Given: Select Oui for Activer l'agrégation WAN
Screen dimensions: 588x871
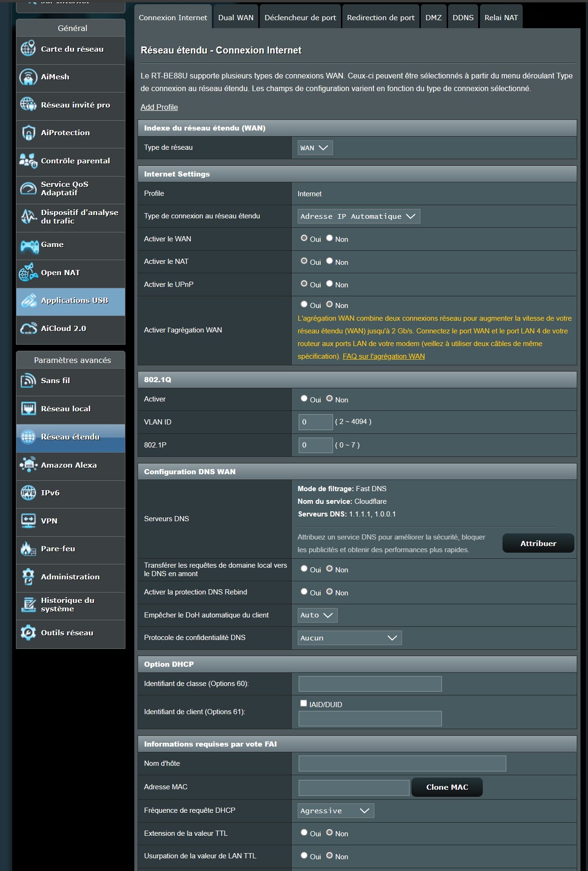Looking at the screenshot, I should (304, 304).
